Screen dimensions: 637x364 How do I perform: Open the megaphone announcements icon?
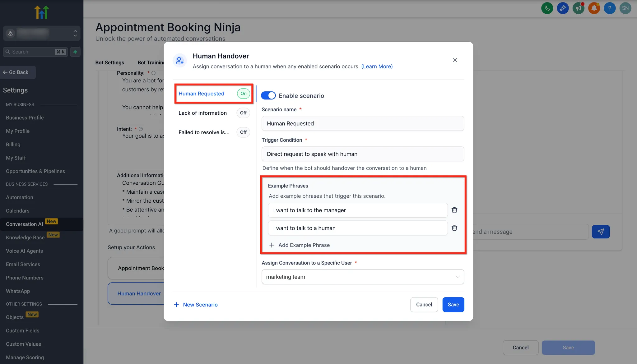tap(578, 8)
